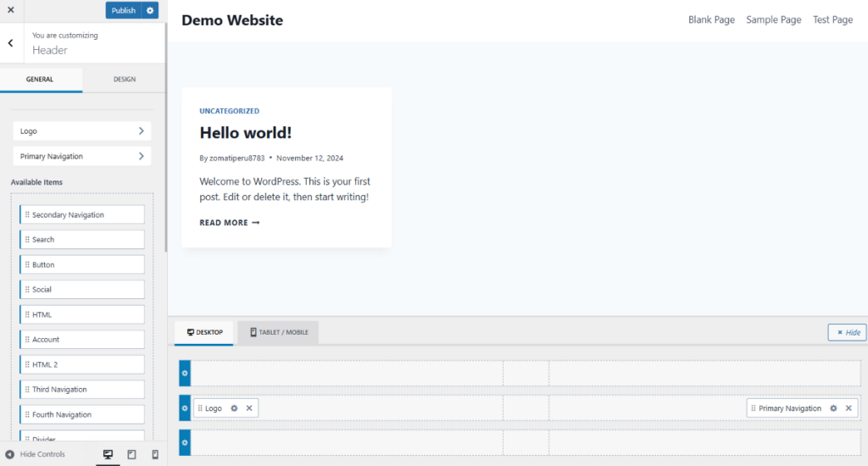The image size is (868, 466).
Task: Click the Hide Controls label
Action: (x=42, y=454)
